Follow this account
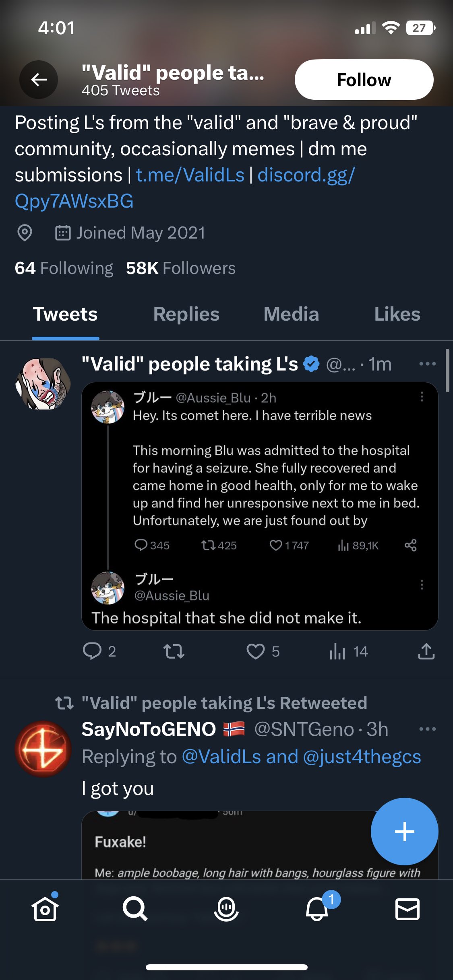 pos(364,80)
